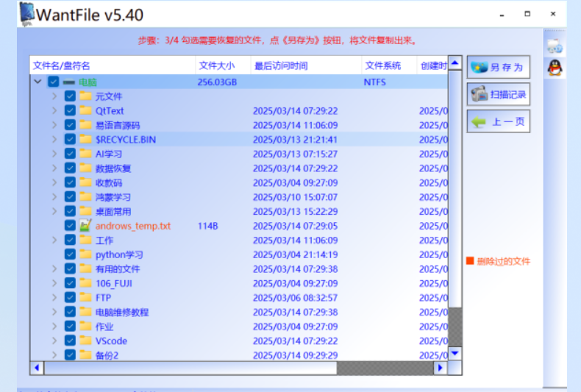Sort by 最后访问时间 column header

(306, 65)
